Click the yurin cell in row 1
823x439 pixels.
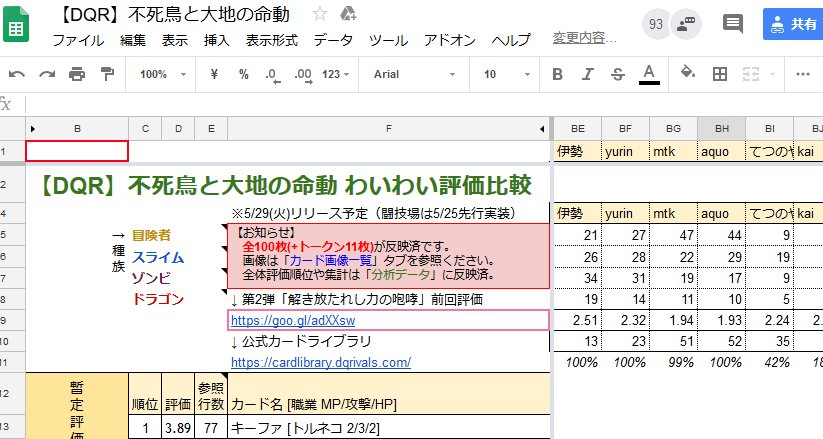(626, 152)
